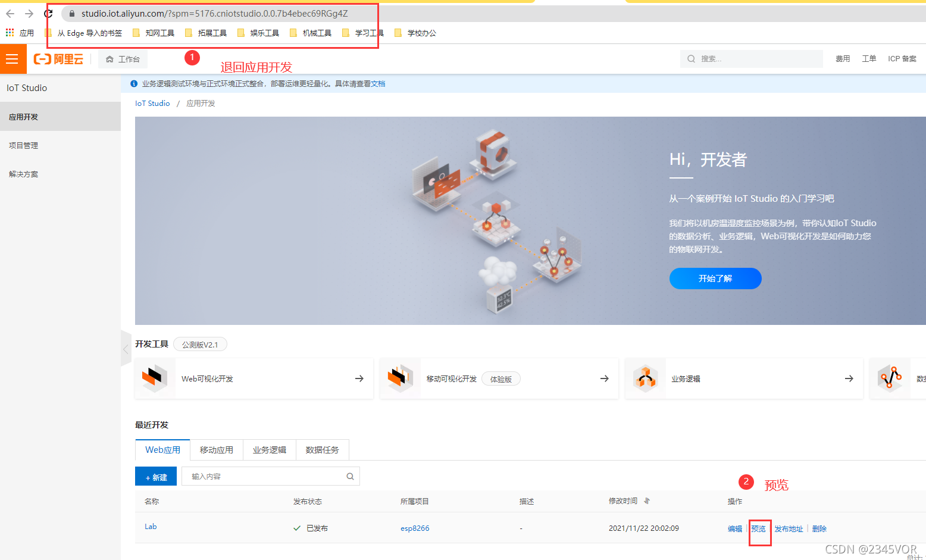Click the info icon in the blue notice bar

134,84
